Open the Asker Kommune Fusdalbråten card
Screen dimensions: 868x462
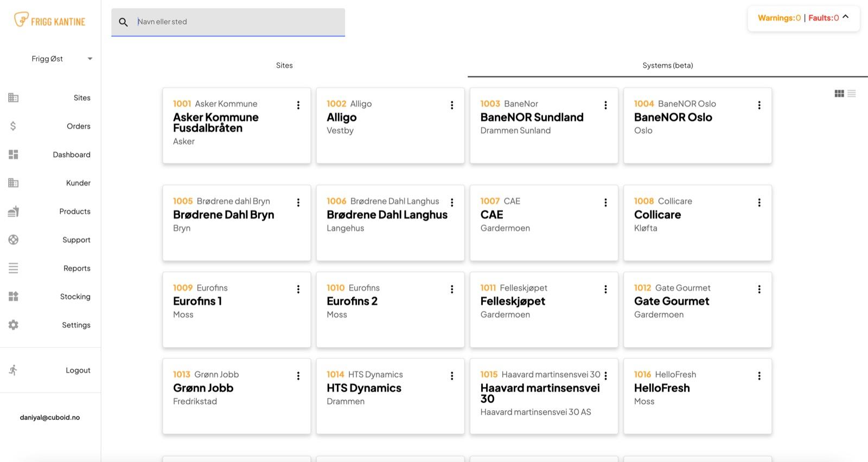(x=237, y=125)
